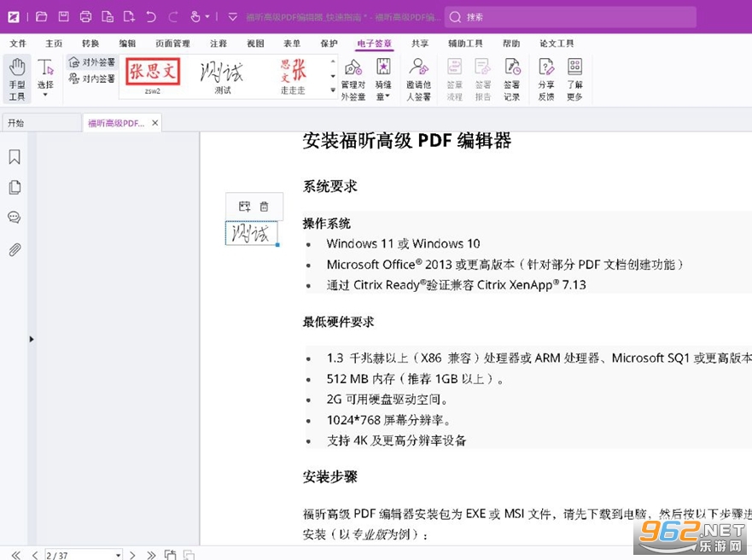
Task: Open the 文件 menu
Action: point(18,44)
